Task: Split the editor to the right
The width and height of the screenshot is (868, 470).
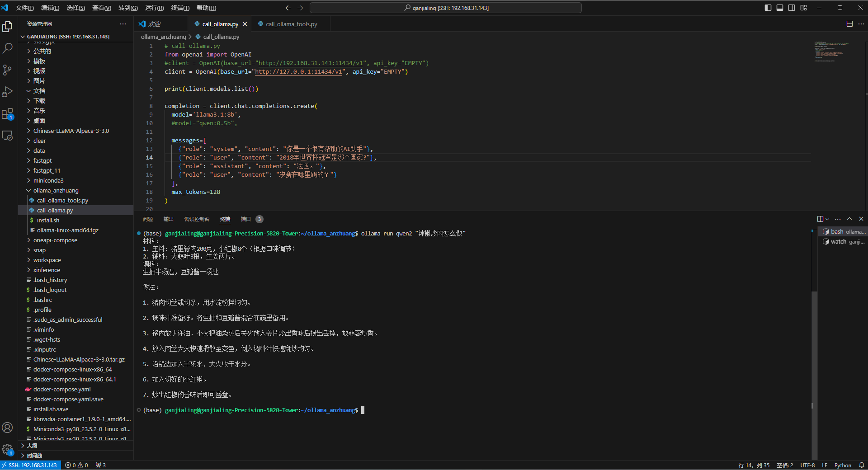Action: point(849,24)
